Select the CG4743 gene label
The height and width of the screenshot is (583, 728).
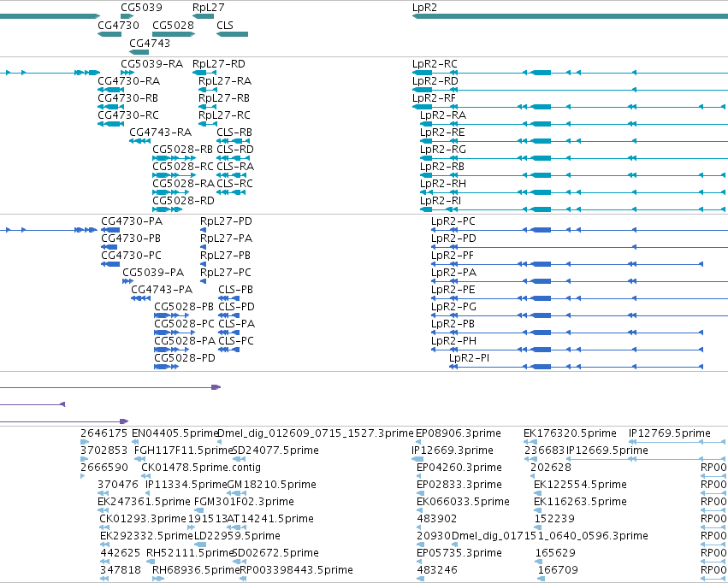click(150, 43)
